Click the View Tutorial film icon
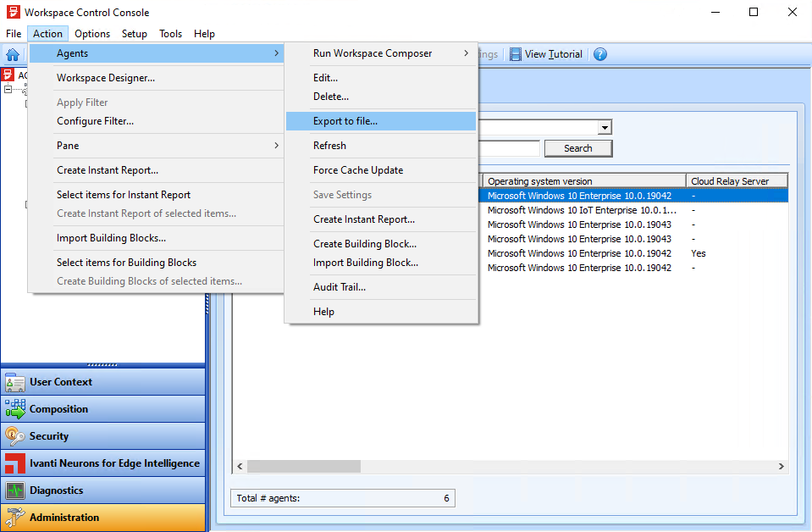 516,54
